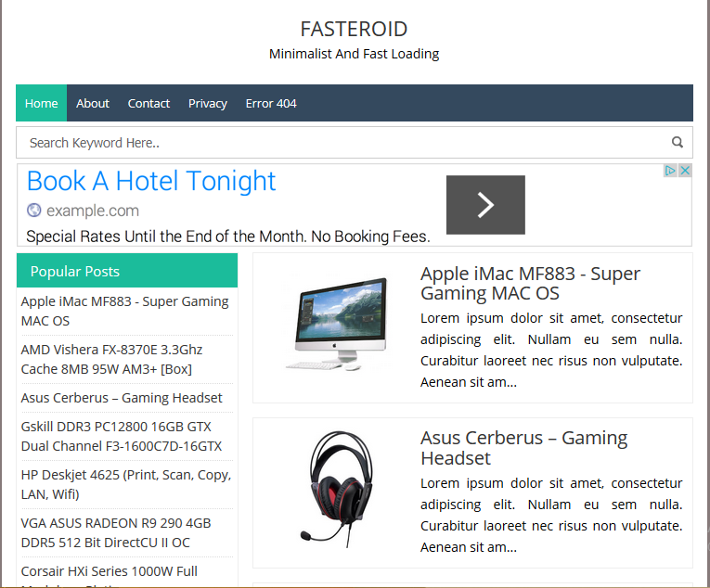Open the Privacy menu item

pyautogui.click(x=207, y=103)
